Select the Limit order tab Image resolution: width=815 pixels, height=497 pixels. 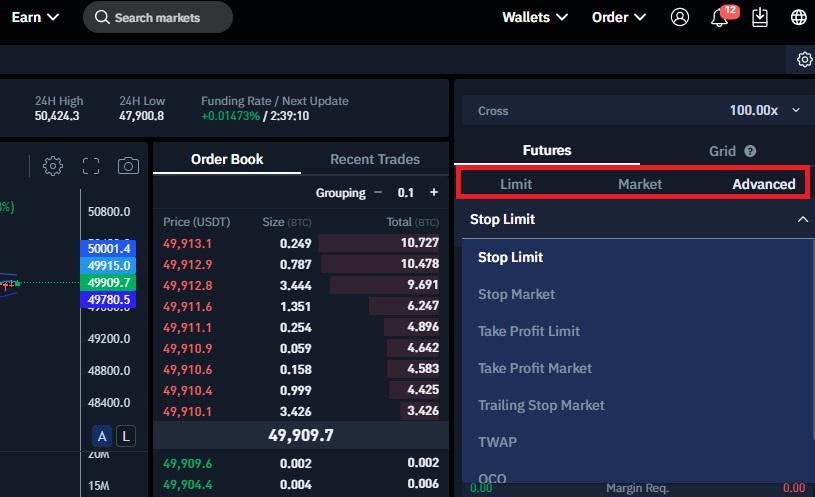[x=516, y=184]
